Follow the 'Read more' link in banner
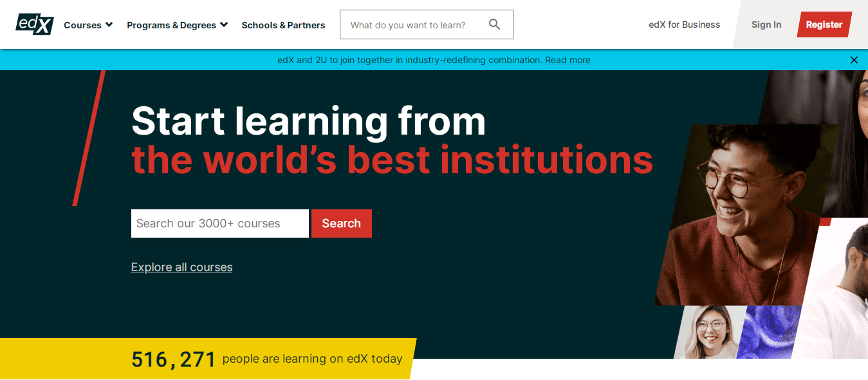The width and height of the screenshot is (868, 380). (x=568, y=60)
